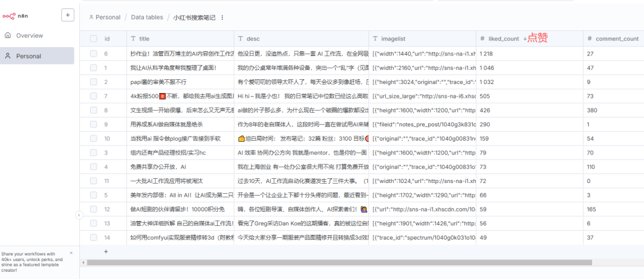The width and height of the screenshot is (644, 279).
Task: Click the liked_count cell 426
Action: [x=530, y=110]
